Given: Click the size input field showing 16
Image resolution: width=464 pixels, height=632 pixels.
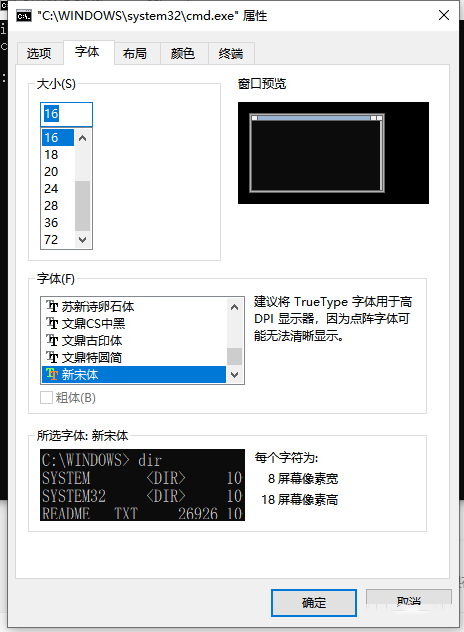Looking at the screenshot, I should [x=67, y=114].
